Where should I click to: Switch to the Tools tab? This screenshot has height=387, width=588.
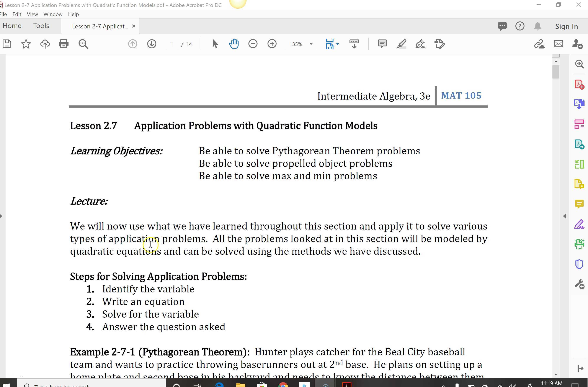click(x=41, y=26)
